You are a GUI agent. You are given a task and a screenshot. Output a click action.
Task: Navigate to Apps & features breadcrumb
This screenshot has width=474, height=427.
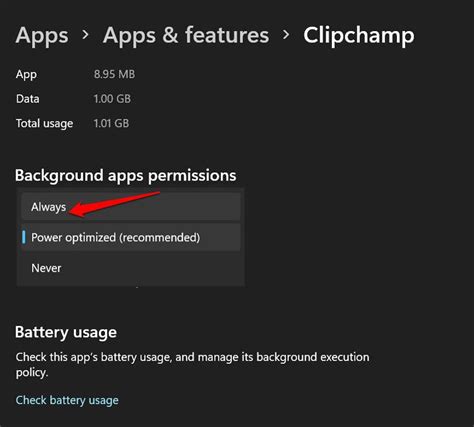[x=186, y=35]
